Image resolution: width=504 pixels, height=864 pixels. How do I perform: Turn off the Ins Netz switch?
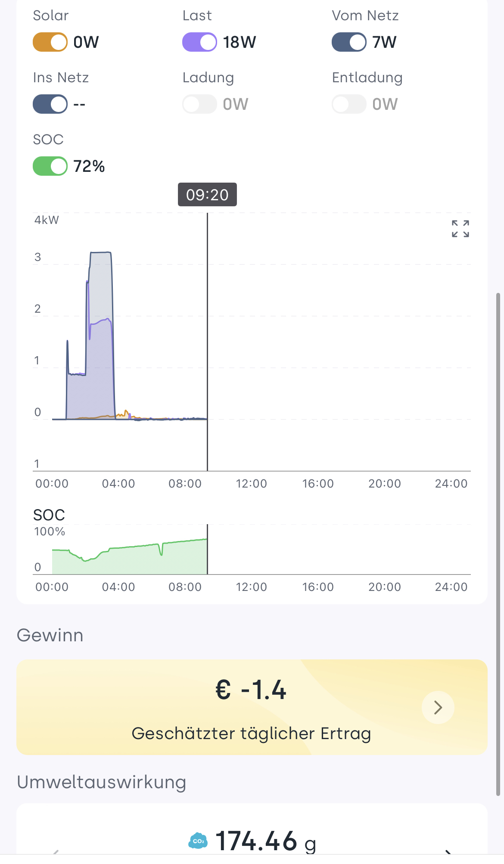tap(50, 104)
